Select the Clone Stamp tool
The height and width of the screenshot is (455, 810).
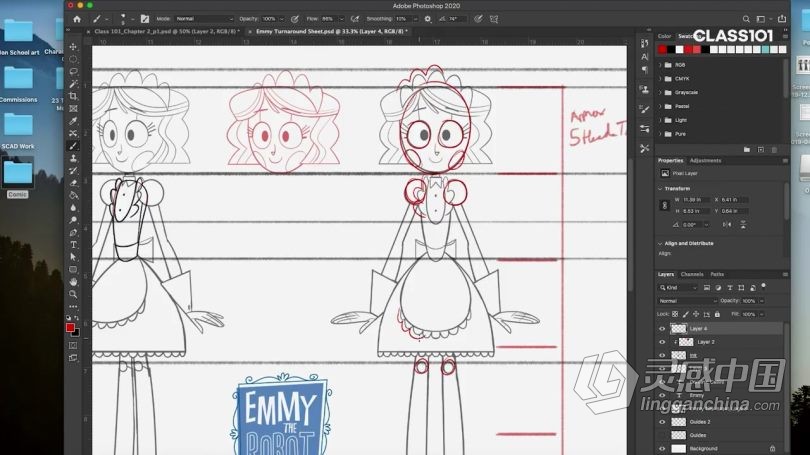point(73,158)
